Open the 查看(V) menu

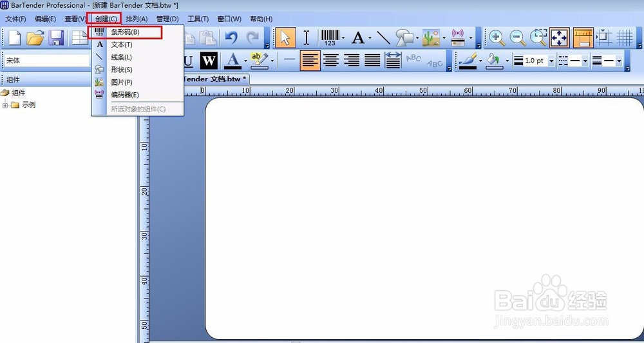[75, 19]
